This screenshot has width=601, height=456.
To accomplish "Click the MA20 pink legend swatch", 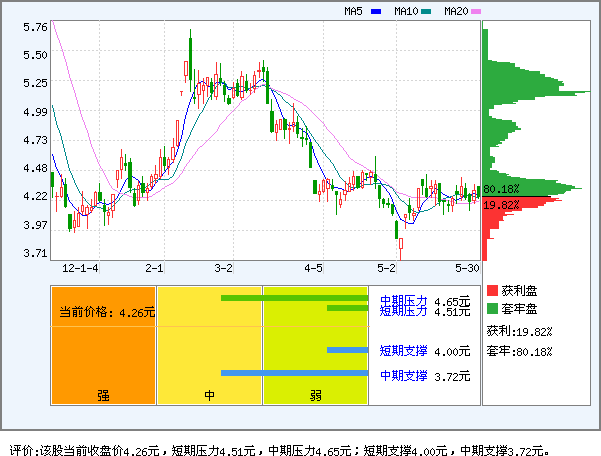I will pos(476,11).
